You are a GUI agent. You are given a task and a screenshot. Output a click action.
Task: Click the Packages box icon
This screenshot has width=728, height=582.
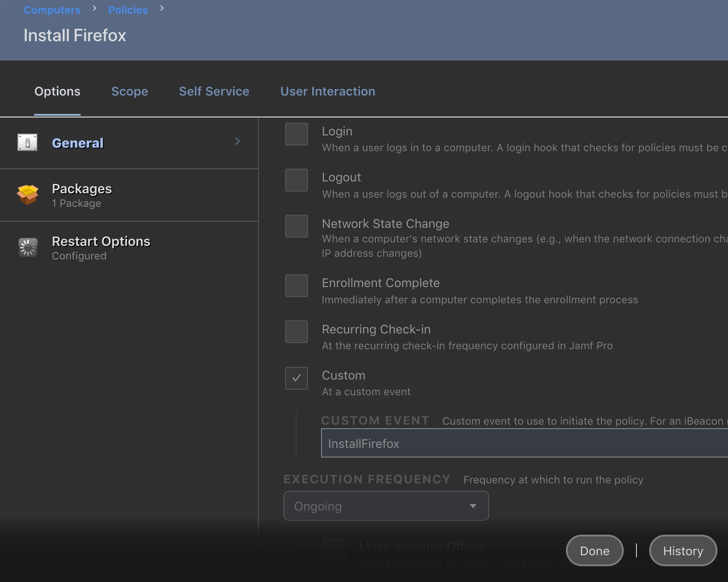28,195
